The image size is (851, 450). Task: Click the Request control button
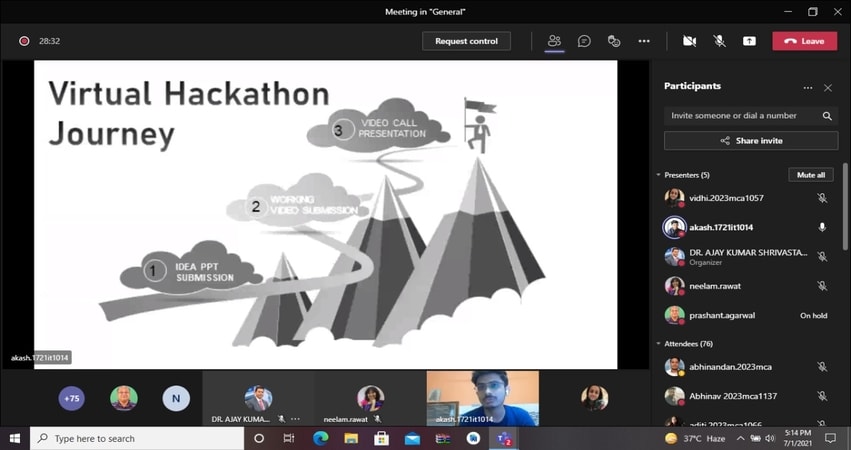coord(466,41)
